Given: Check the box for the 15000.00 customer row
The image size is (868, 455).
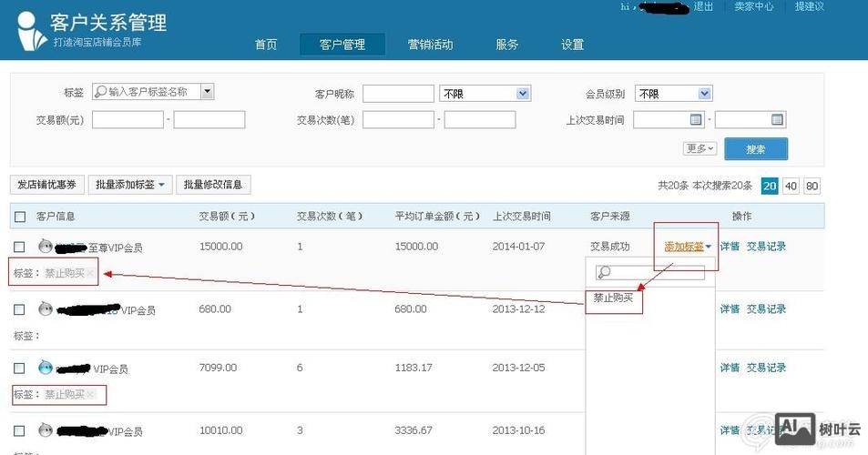Looking at the screenshot, I should tap(19, 247).
